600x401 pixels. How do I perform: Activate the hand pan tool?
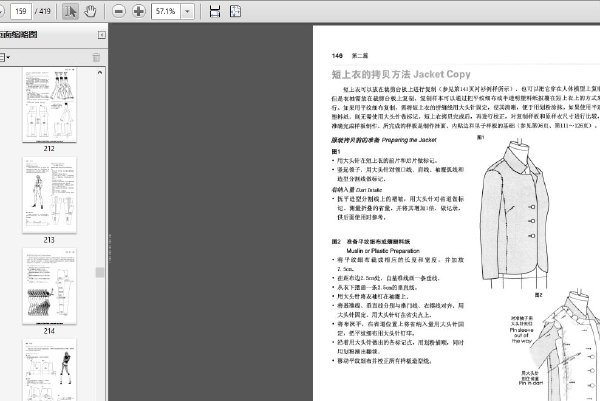(90, 11)
